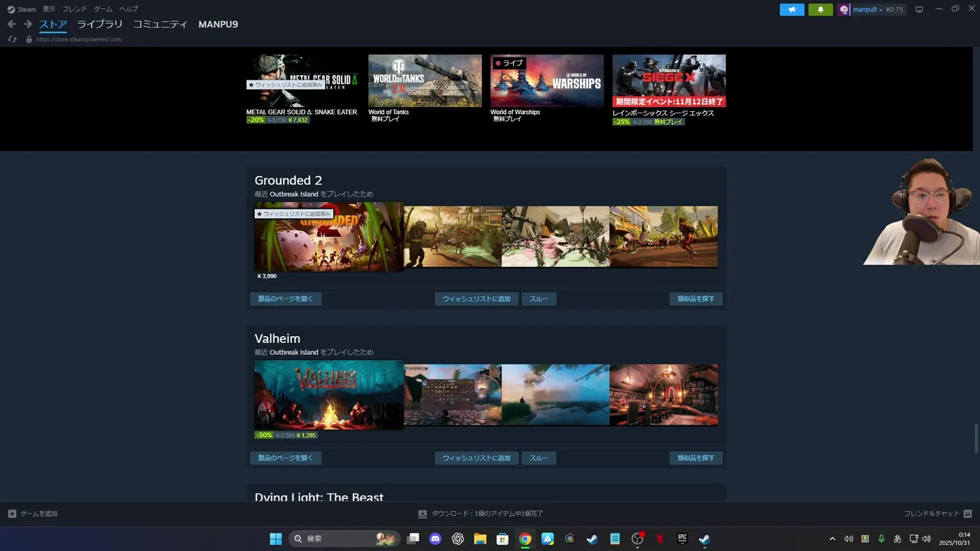Click スルー to ignore Valheim
Image resolution: width=980 pixels, height=551 pixels.
point(539,458)
